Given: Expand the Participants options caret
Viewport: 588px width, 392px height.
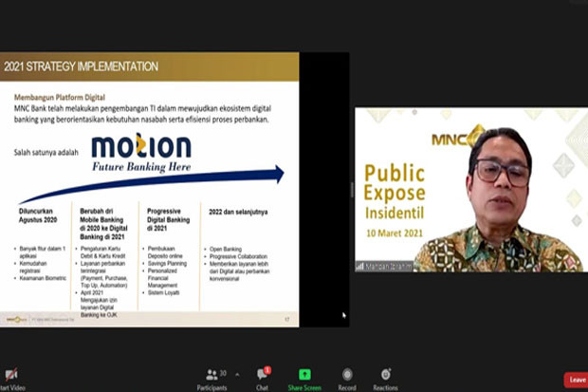Looking at the screenshot, I should click(x=237, y=374).
